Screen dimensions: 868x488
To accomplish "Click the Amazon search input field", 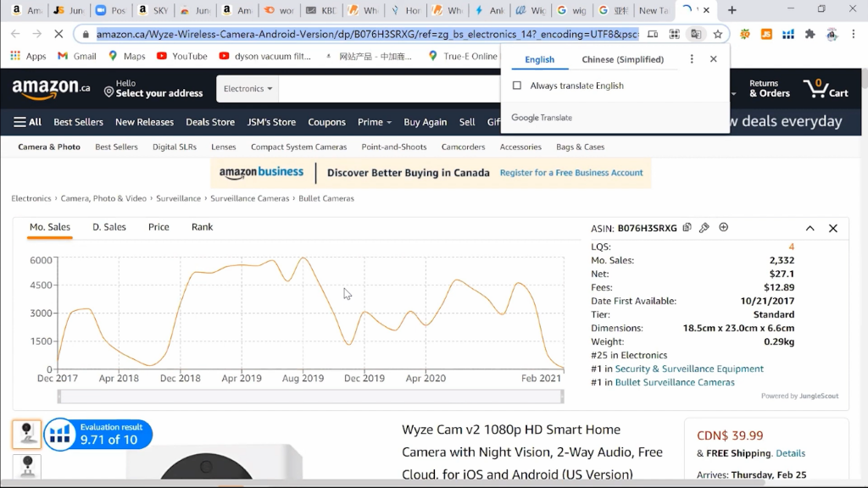I will pyautogui.click(x=390, y=88).
